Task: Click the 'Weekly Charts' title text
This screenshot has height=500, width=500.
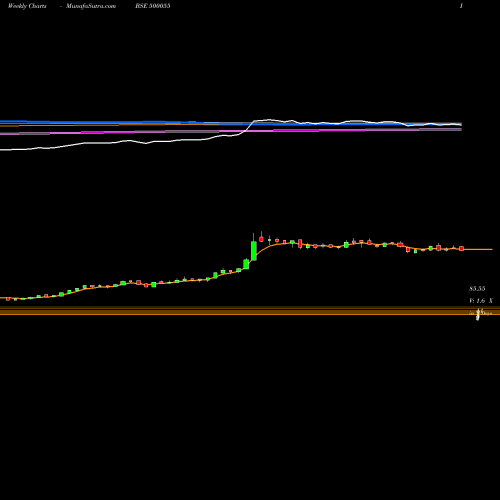Action: pyautogui.click(x=27, y=6)
